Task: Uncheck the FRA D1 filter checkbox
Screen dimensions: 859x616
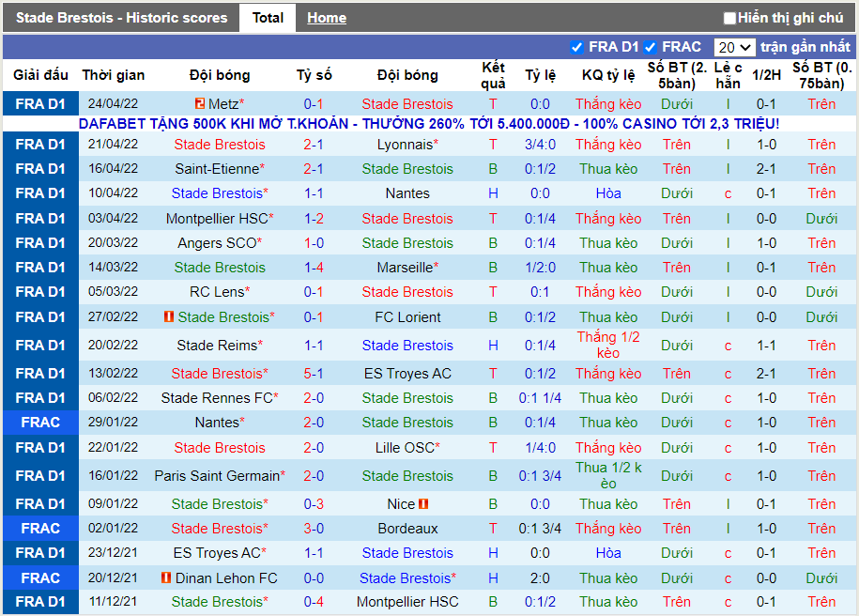Action: click(x=576, y=47)
